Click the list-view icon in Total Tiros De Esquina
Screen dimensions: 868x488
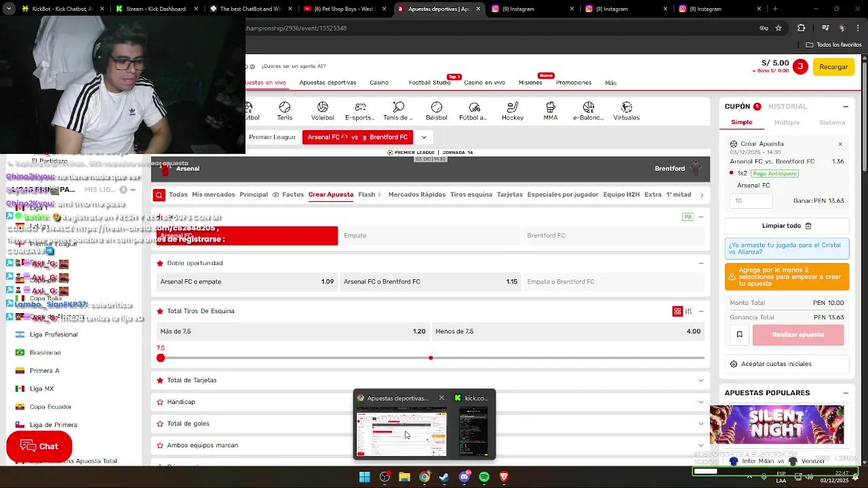[x=688, y=311]
